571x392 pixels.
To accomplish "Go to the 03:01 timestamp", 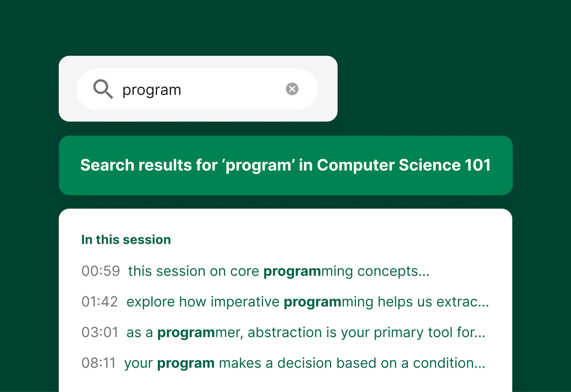I will [100, 333].
